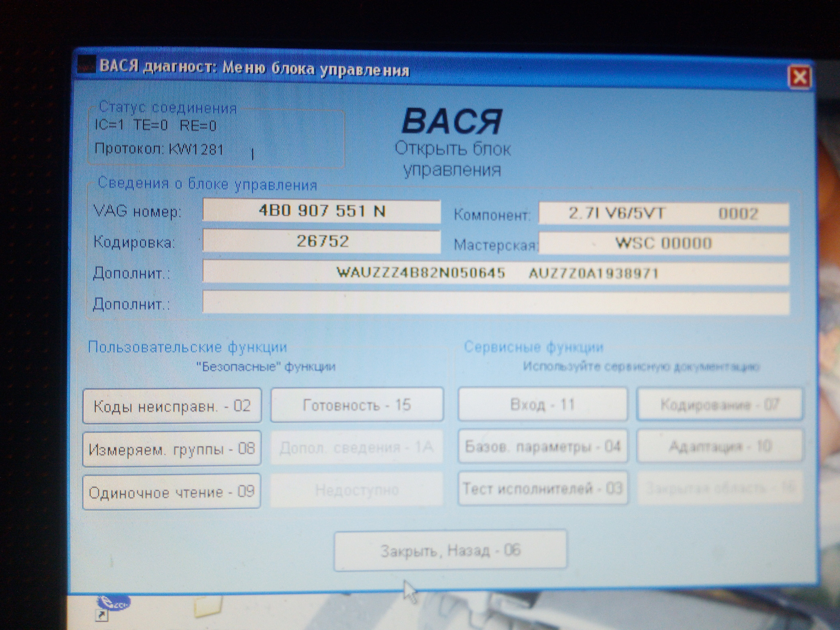Click the Используйте сервисную документацию note

[x=641, y=366]
